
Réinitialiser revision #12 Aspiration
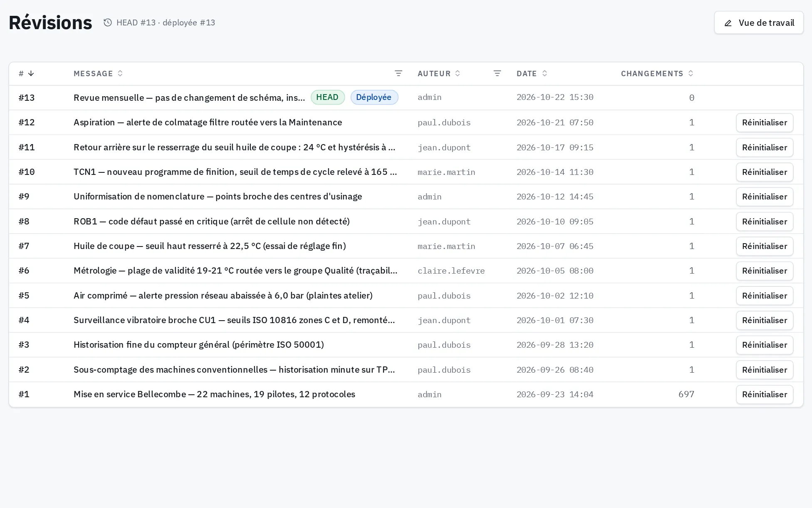point(765,122)
